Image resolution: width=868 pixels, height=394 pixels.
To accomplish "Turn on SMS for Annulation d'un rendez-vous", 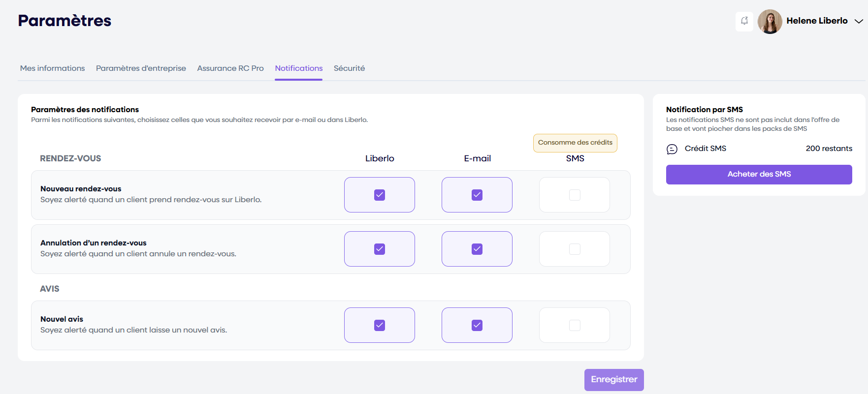I will [575, 249].
